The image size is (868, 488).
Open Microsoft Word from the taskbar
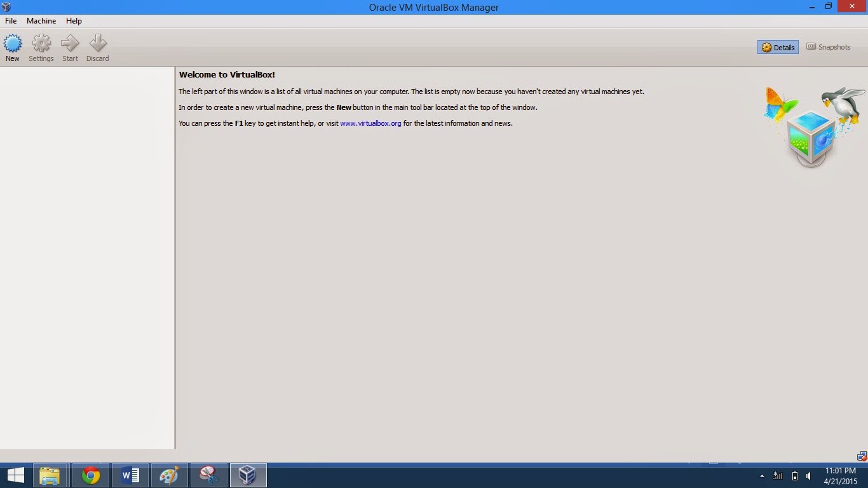click(x=130, y=475)
